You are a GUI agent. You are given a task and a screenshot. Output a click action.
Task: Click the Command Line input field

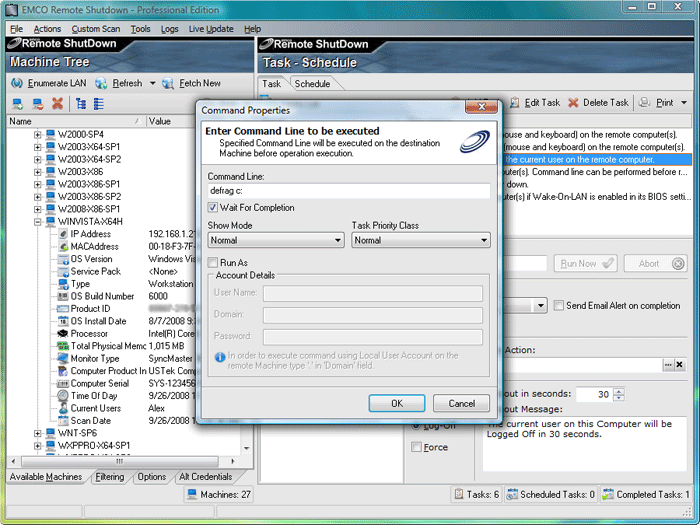(349, 191)
